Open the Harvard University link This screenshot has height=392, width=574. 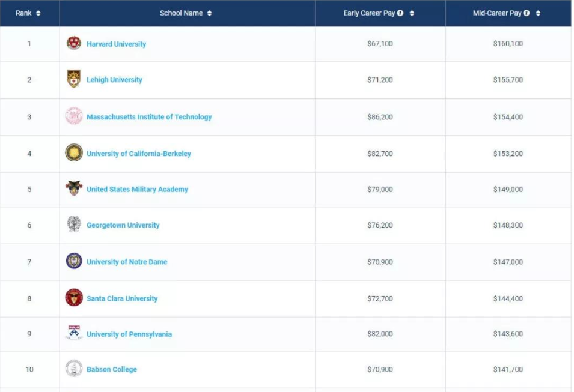(116, 44)
